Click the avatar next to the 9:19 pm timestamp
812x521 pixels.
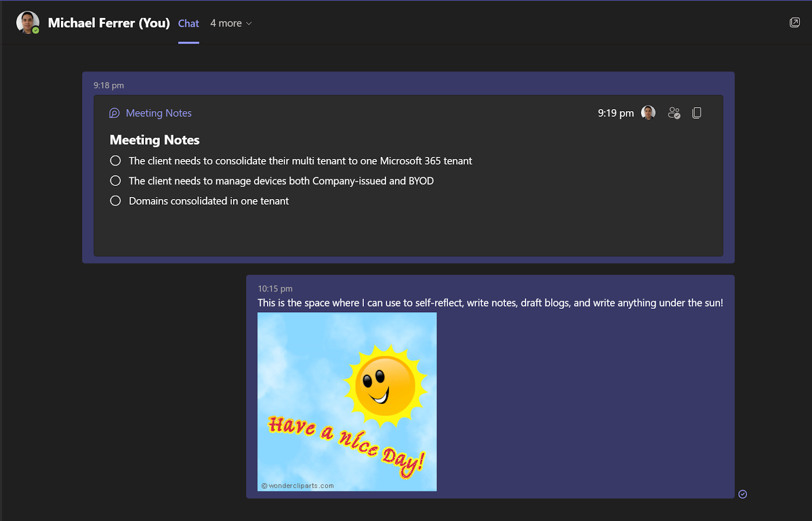coord(647,113)
